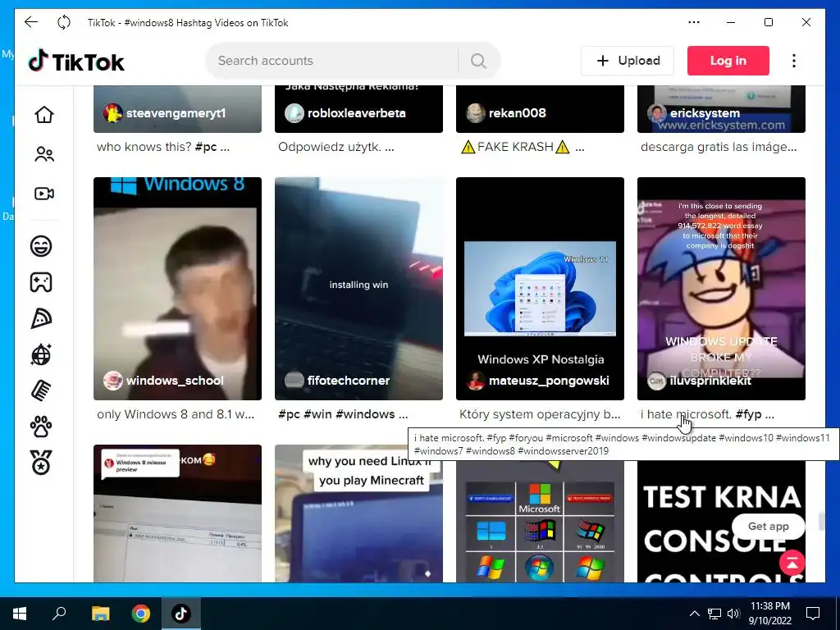Screen dimensions: 840x630
Task: Open the Home feed icon in sidebar
Action: 44,115
